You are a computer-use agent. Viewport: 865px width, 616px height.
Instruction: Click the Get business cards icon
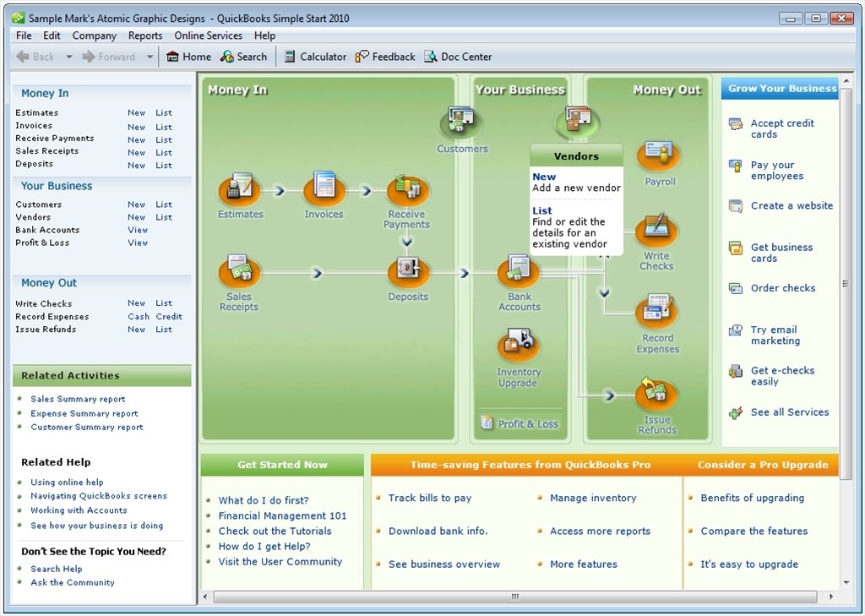pos(736,248)
